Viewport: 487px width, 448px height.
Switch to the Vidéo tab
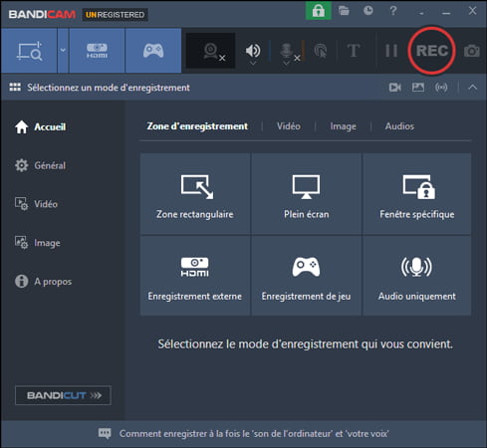coord(289,126)
